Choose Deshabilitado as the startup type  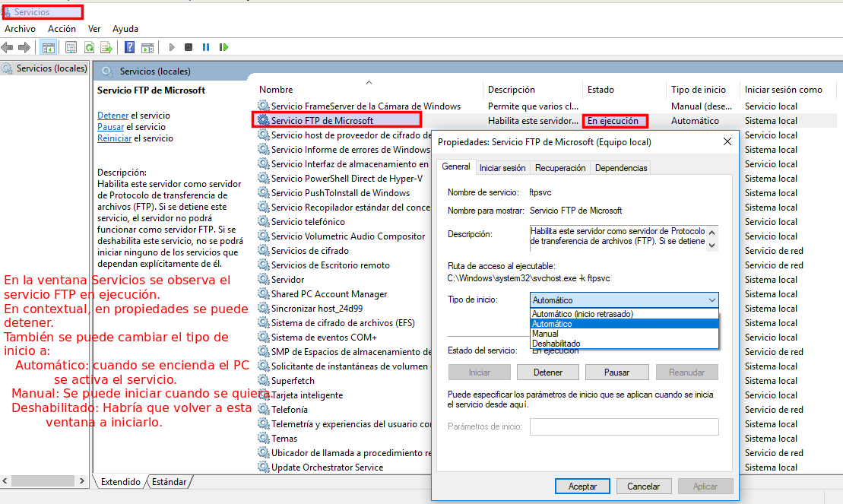point(623,343)
